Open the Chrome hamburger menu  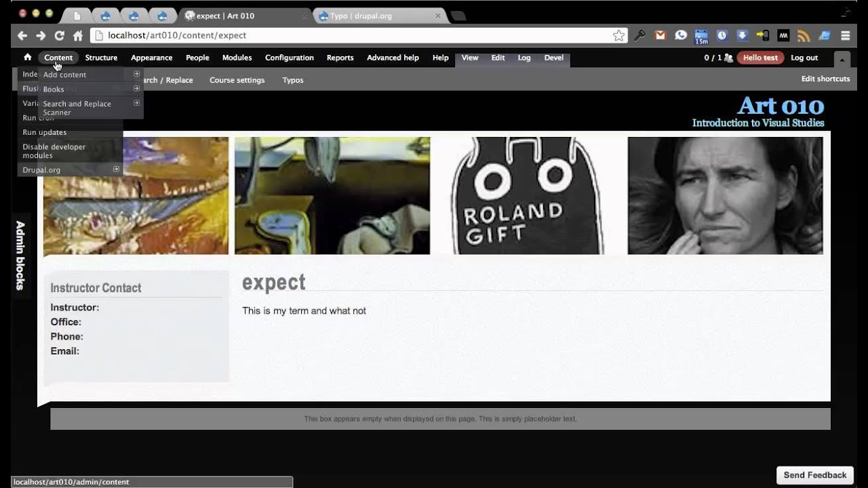pyautogui.click(x=846, y=36)
